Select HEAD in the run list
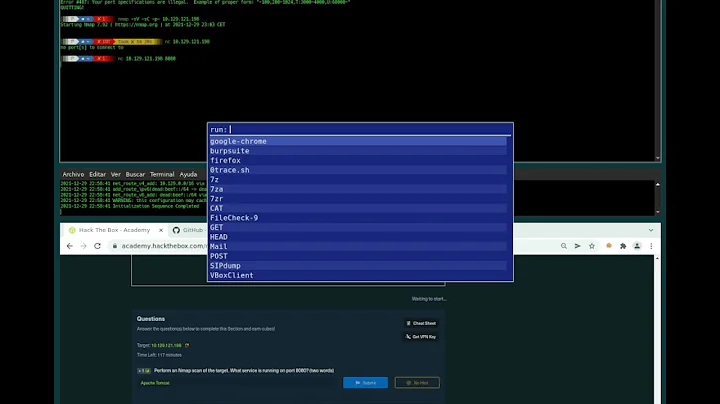The width and height of the screenshot is (720, 404). (x=358, y=237)
